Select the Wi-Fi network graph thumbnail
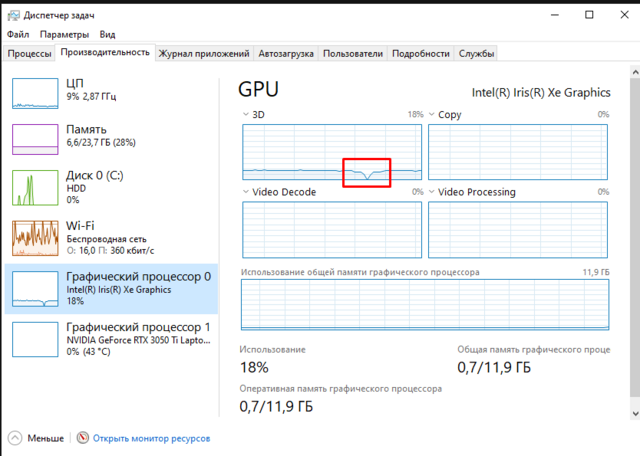 [36, 236]
